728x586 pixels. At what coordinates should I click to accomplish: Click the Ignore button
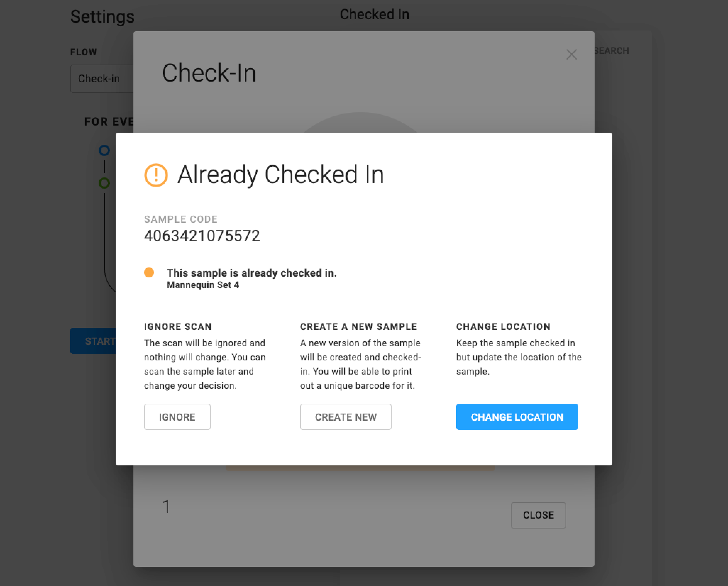pos(177,417)
